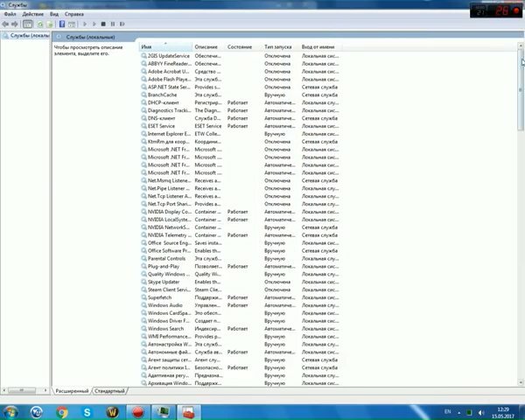This screenshot has width=525, height=420.
Task: Open the World of Warcraft taskbar icon
Action: [x=113, y=412]
